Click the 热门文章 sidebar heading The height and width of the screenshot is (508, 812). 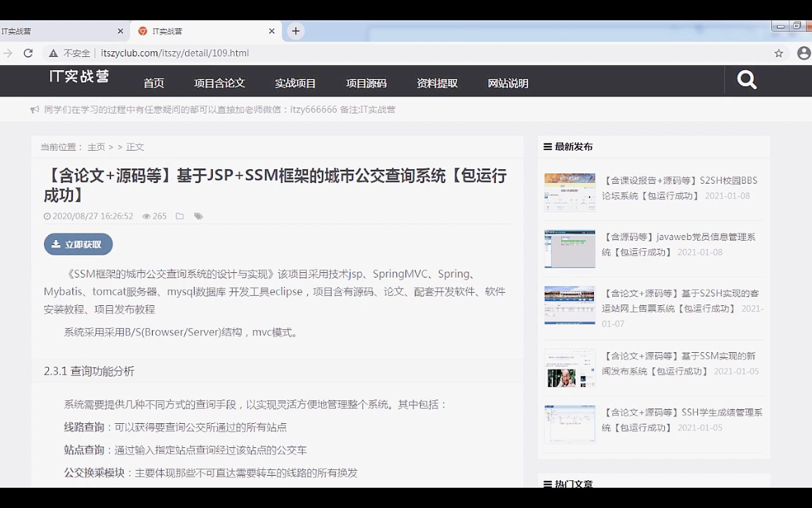[574, 484]
